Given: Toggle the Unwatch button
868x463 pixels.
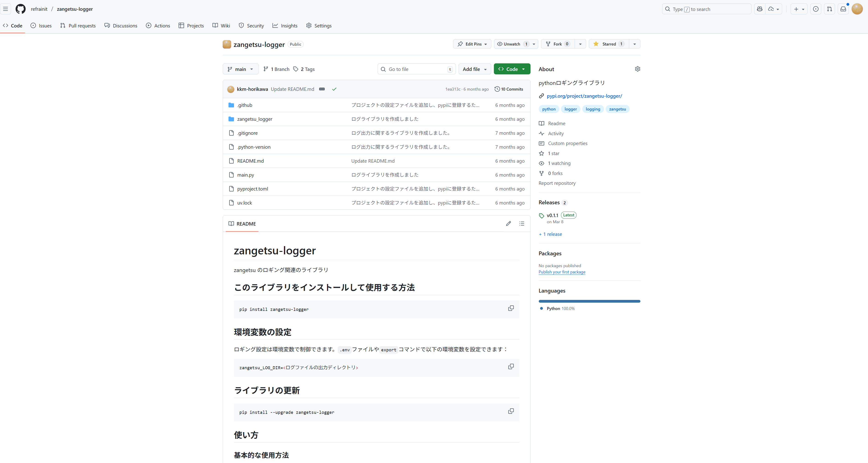Looking at the screenshot, I should [512, 44].
